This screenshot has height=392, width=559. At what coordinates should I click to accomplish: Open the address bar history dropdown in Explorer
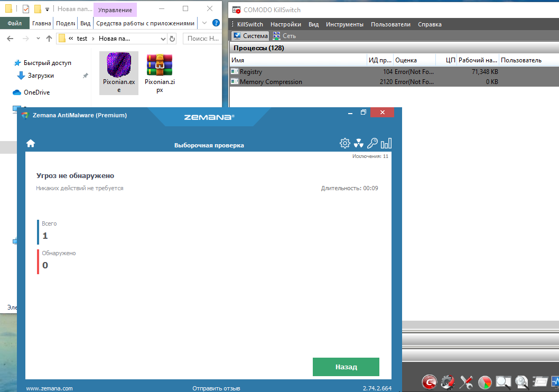tap(163, 39)
